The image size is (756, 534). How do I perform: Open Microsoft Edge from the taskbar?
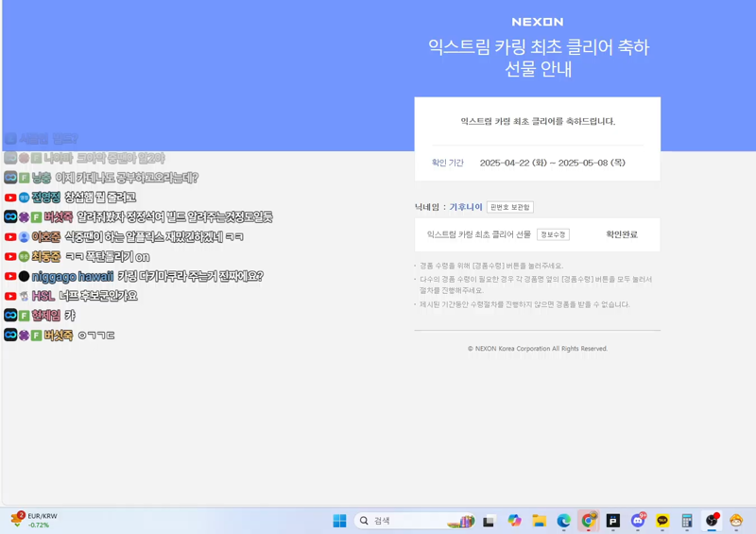[563, 521]
